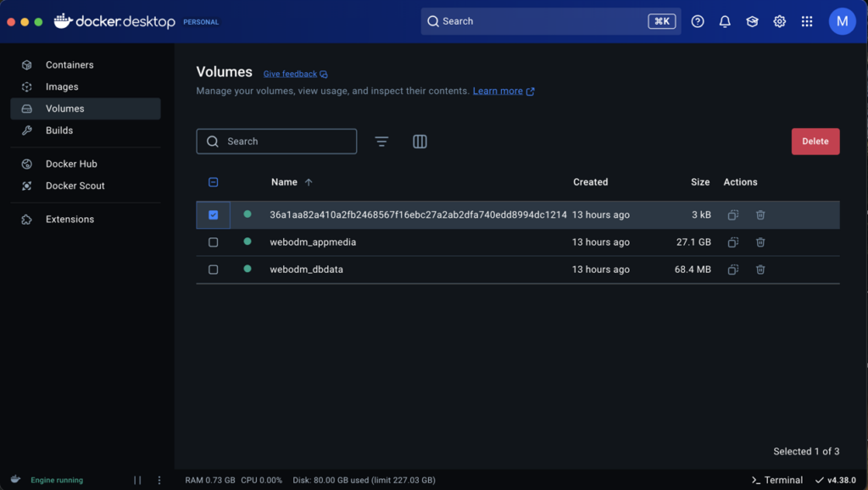
Task: Click the v4.38.0 version indicator
Action: [x=835, y=480]
